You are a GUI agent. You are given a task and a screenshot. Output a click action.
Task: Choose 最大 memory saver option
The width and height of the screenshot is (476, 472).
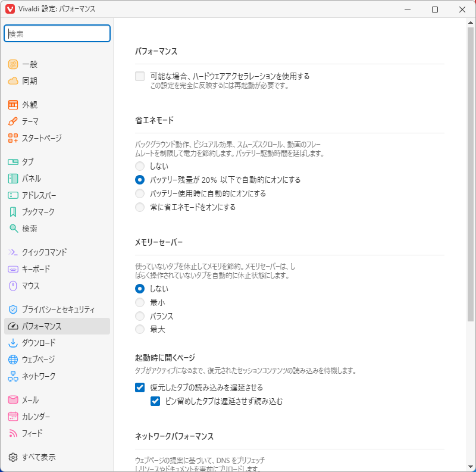[x=140, y=329]
